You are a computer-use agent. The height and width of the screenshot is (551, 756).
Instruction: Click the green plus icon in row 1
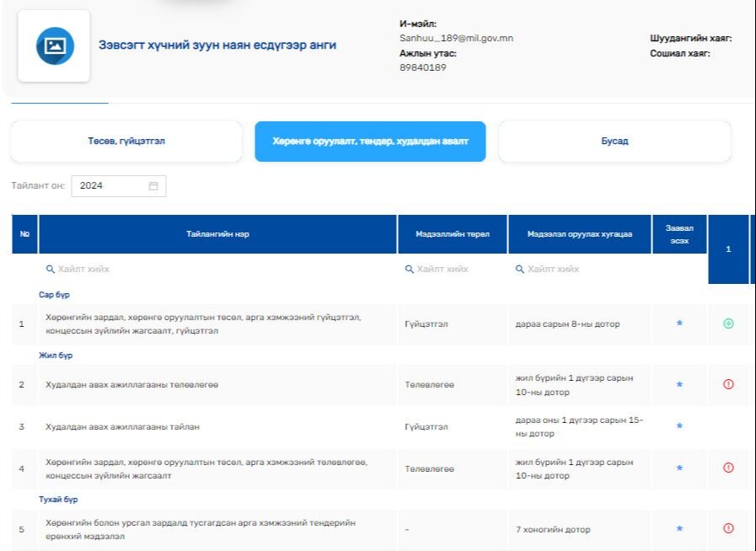click(x=728, y=324)
